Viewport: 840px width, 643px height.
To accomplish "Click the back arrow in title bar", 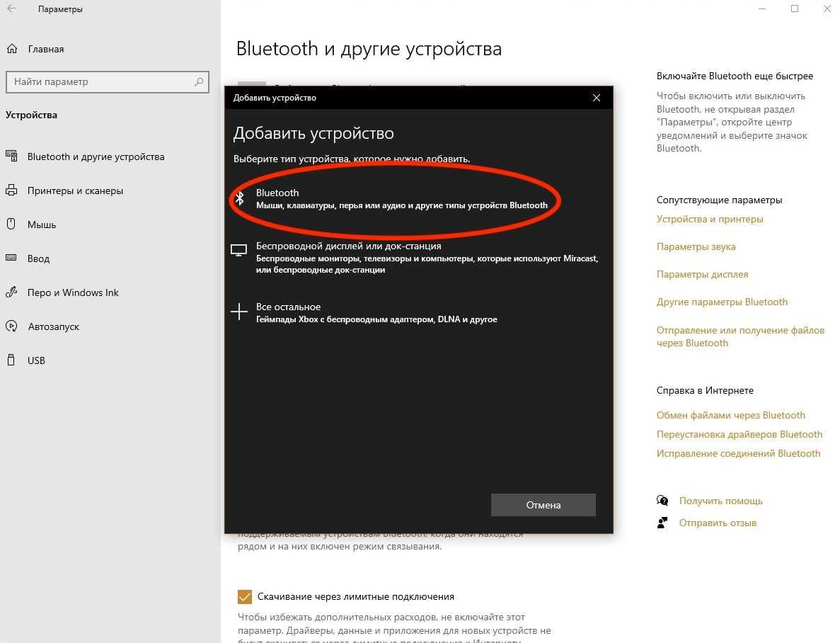I will pos(12,9).
